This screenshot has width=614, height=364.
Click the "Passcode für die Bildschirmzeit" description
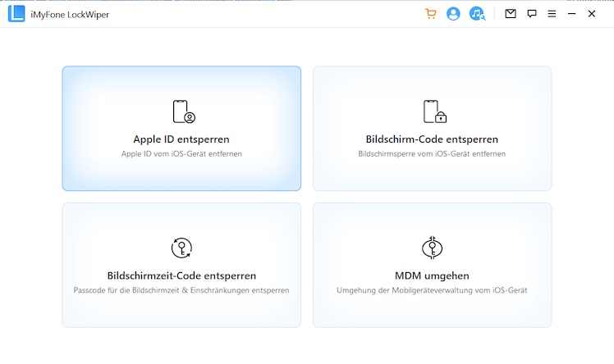tap(181, 290)
